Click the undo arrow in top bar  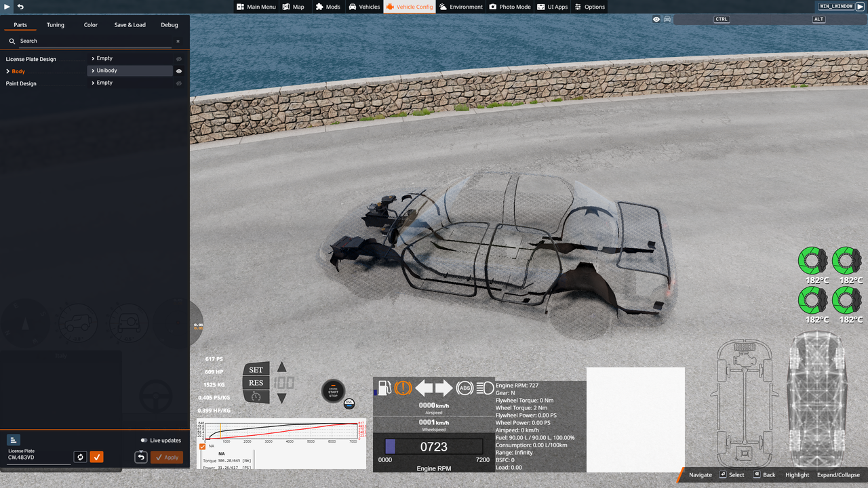tap(20, 6)
